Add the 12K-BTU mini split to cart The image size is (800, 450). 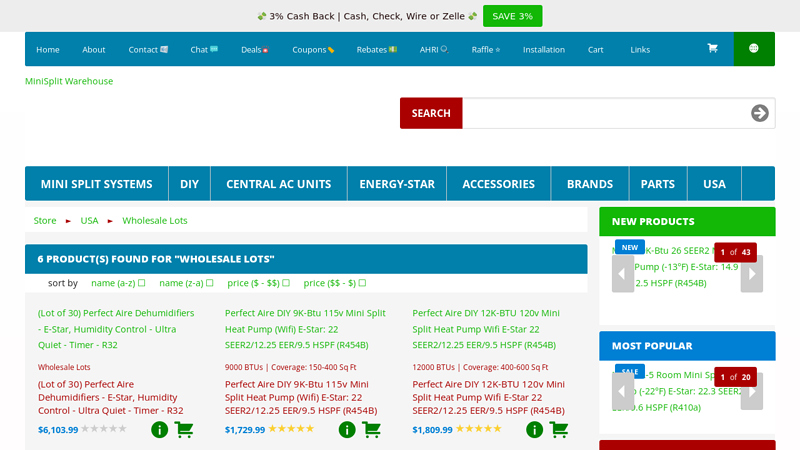coord(559,430)
